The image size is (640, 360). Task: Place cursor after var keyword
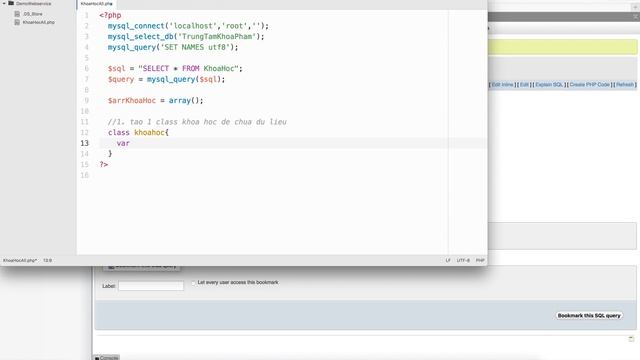(x=130, y=143)
